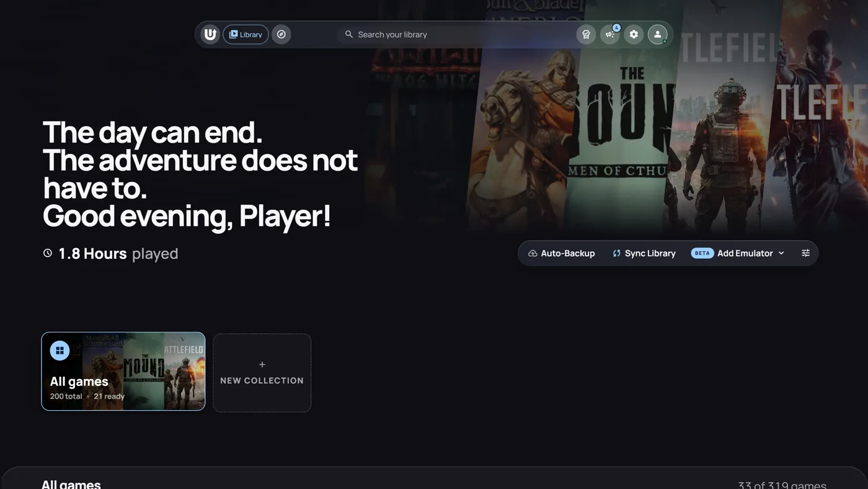Click the app logo icon in top bar
This screenshot has width=868, height=489.
[210, 34]
